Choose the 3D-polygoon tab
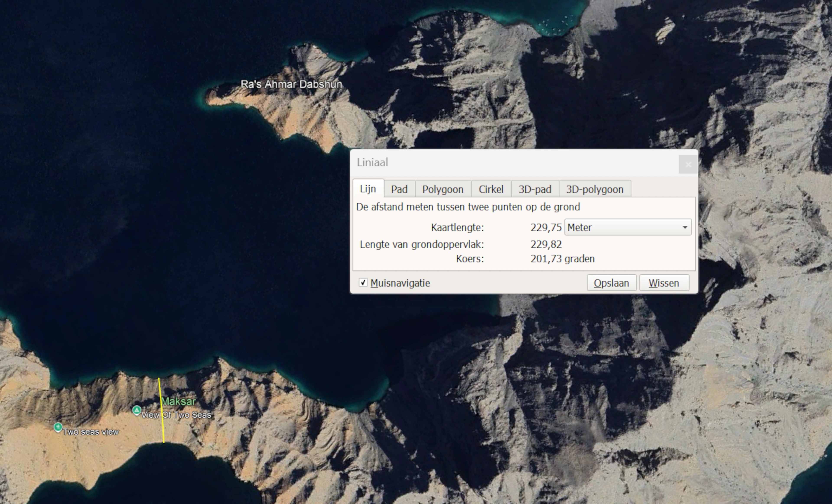 point(595,189)
